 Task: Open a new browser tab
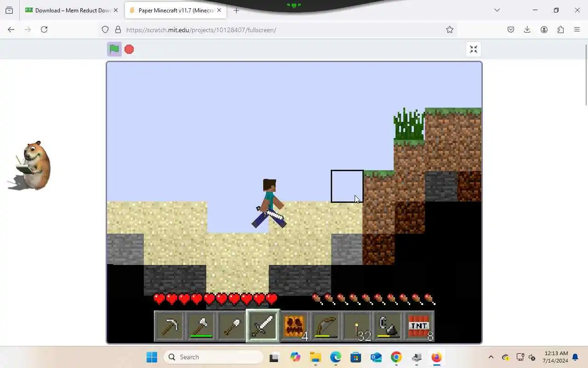(236, 10)
